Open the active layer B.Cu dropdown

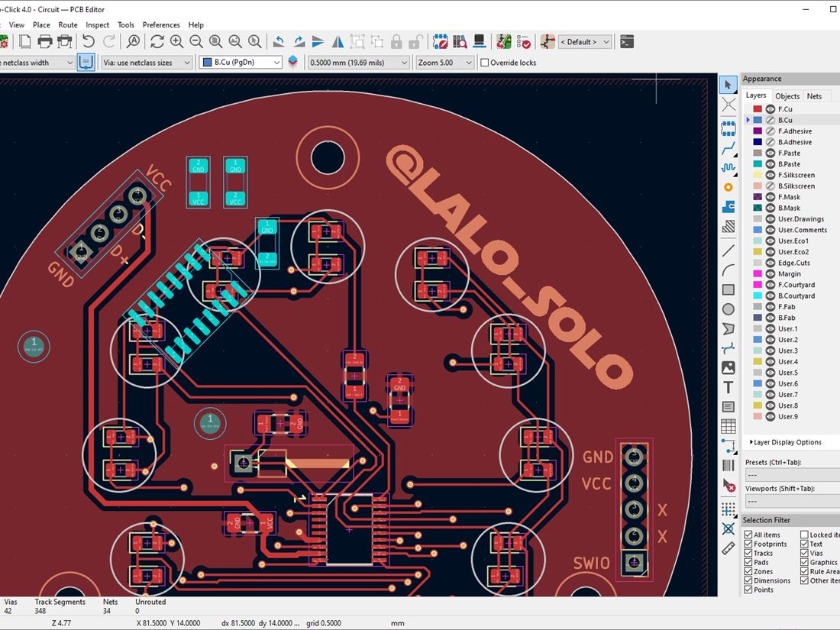241,63
